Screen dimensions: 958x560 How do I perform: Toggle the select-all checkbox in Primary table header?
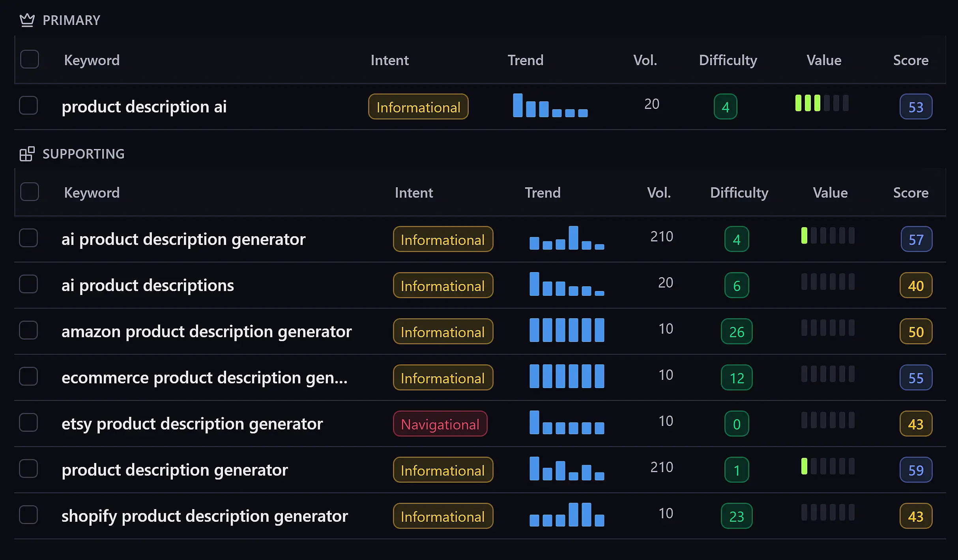tap(30, 59)
